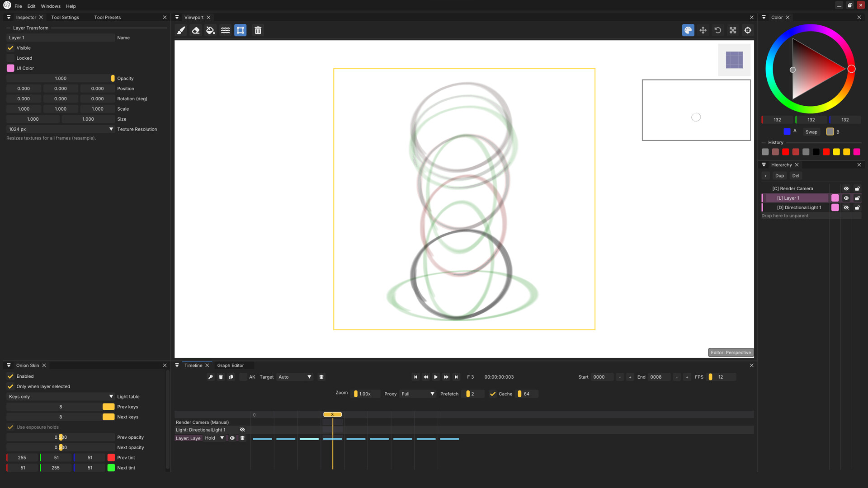
Task: Select the move tool in the viewport corner
Action: tap(703, 30)
